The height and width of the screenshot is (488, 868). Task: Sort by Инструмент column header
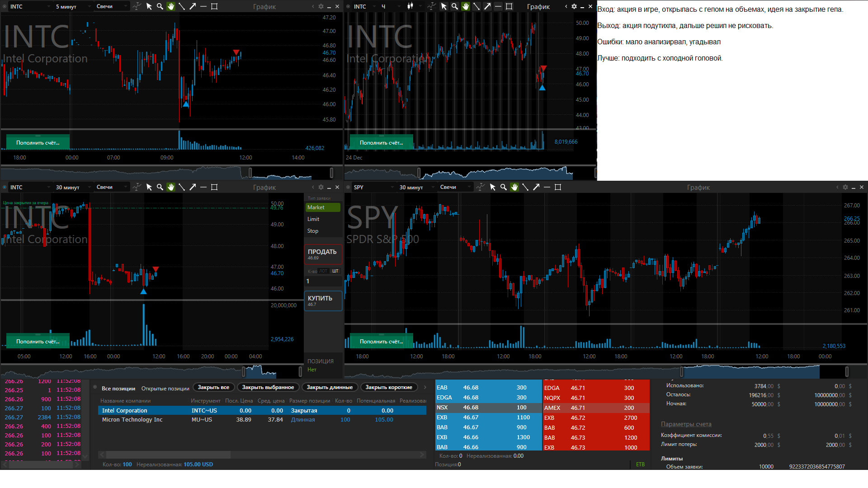click(x=205, y=401)
